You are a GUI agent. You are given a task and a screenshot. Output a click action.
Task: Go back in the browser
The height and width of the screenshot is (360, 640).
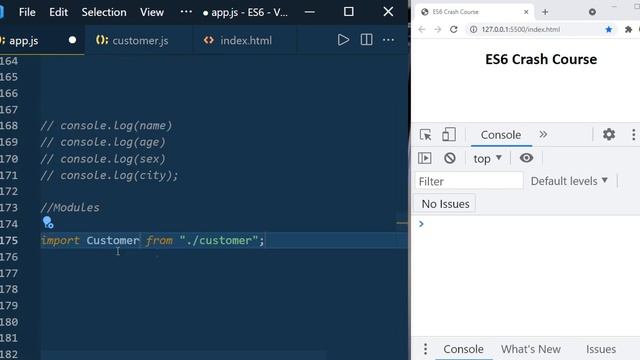tap(422, 29)
